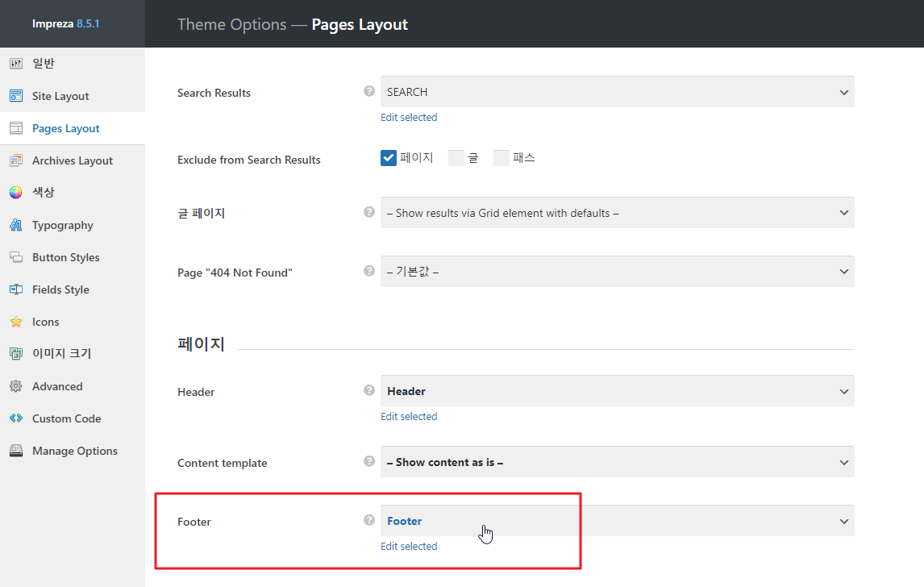Click the Pages Layout sidebar icon
This screenshot has height=587, width=924.
point(16,128)
